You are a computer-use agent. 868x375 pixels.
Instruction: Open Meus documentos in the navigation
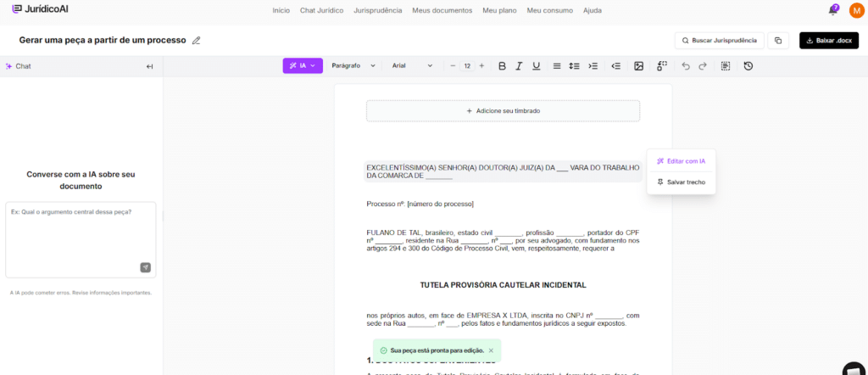point(442,10)
